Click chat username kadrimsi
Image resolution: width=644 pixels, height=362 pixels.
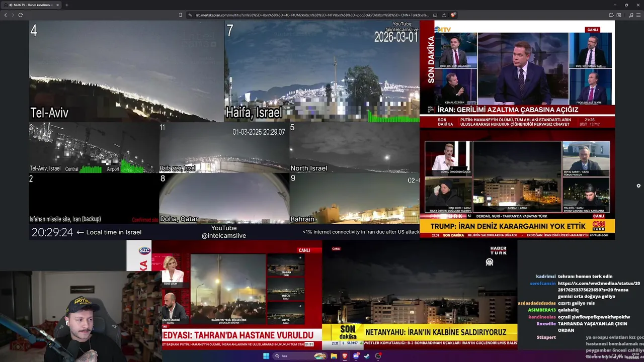point(545,277)
